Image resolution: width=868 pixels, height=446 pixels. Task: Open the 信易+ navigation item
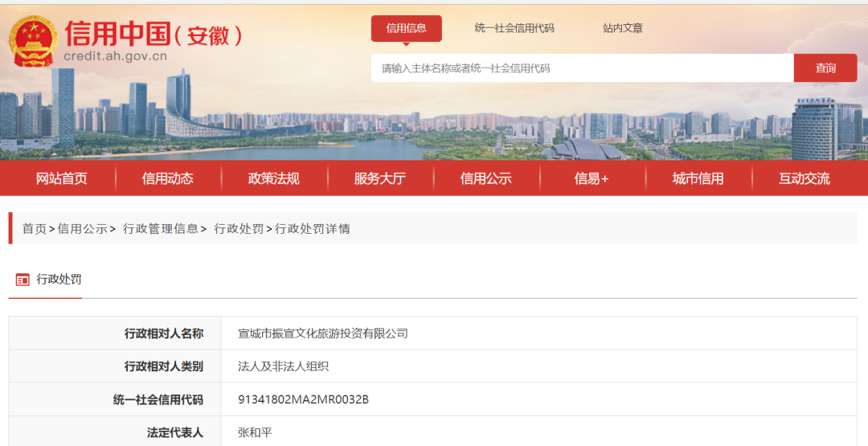click(592, 178)
